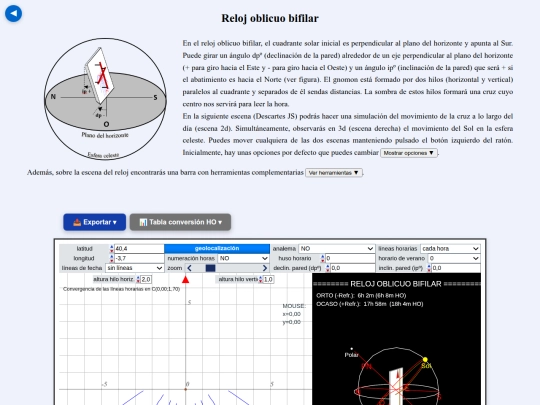540x405 pixels.
Task: Click the yellow Sol point in the 3D scene
Action: 425,360
